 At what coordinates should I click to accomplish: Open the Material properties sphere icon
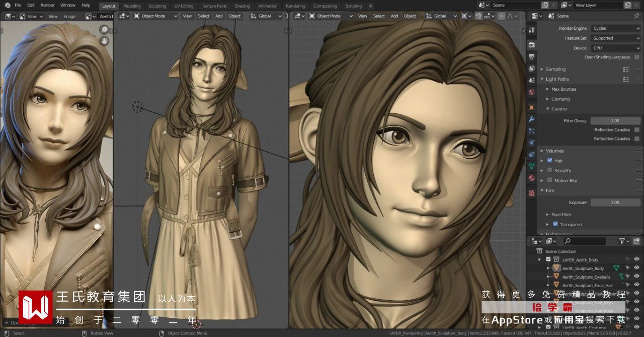tap(531, 178)
